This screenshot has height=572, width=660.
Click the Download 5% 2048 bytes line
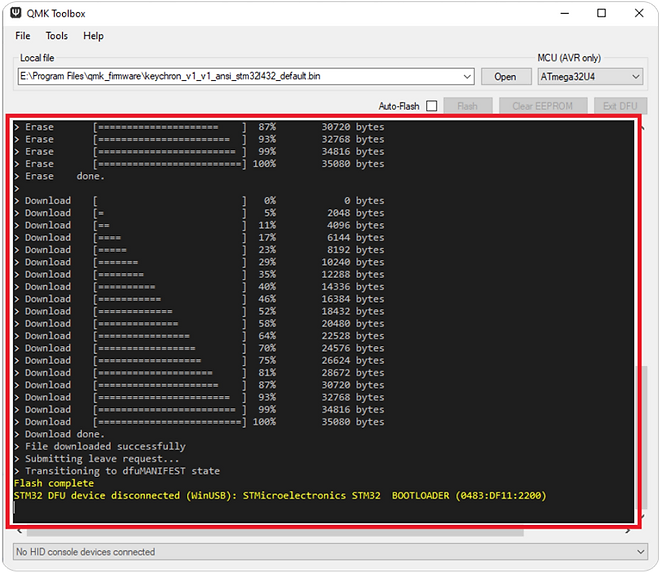click(x=199, y=213)
